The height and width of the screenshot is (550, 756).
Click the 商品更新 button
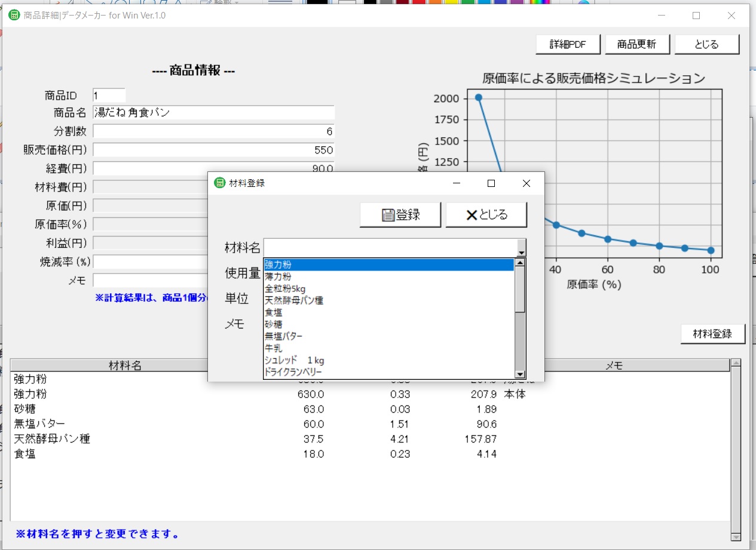pos(636,44)
